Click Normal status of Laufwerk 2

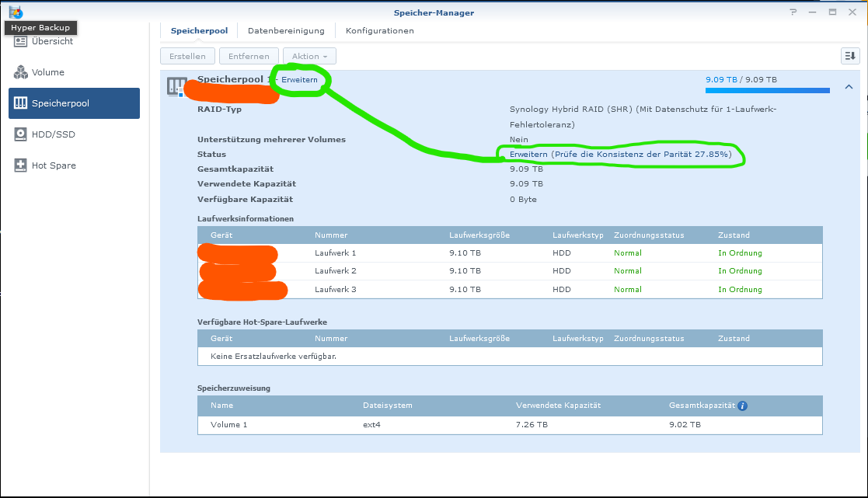point(628,270)
